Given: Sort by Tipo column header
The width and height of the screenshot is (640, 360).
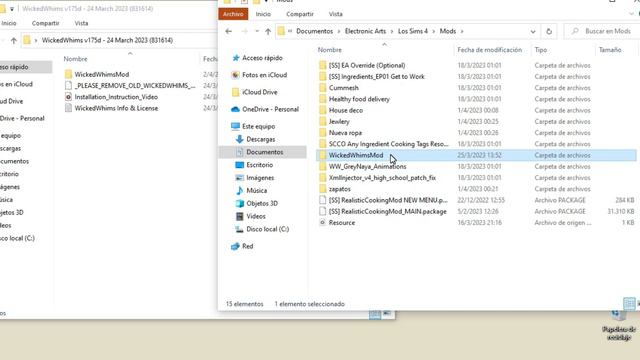Looking at the screenshot, I should pyautogui.click(x=540, y=50).
